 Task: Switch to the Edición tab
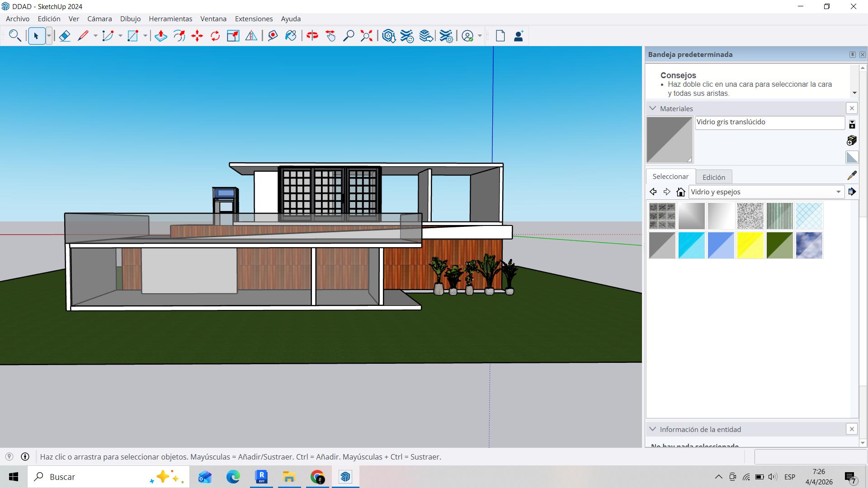(x=713, y=177)
